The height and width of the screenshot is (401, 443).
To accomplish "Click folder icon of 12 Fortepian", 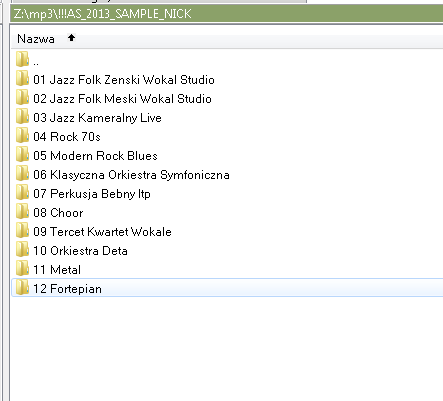I will pyautogui.click(x=22, y=288).
